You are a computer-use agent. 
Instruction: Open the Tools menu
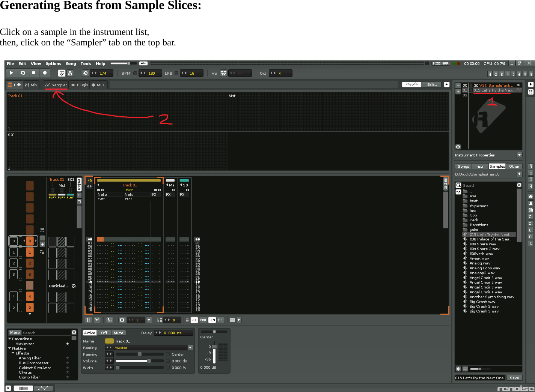[x=86, y=63]
